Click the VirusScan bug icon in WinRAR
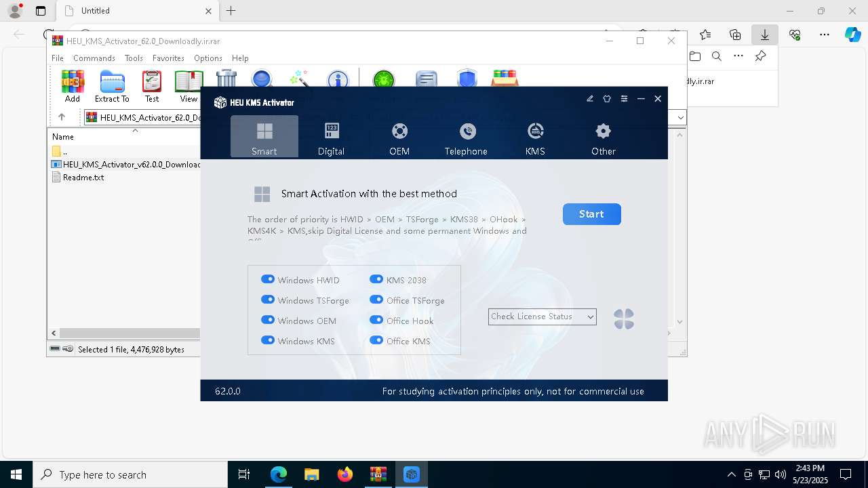The image size is (868, 488). point(384,79)
